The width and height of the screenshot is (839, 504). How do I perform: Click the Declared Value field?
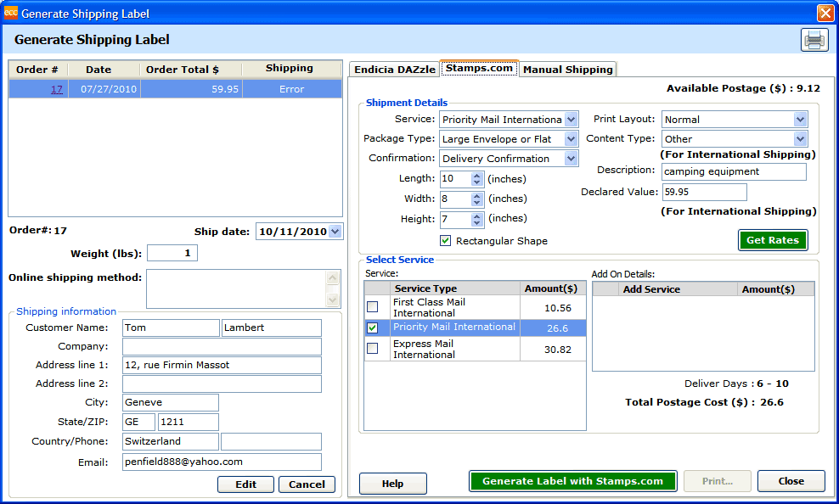coord(704,192)
